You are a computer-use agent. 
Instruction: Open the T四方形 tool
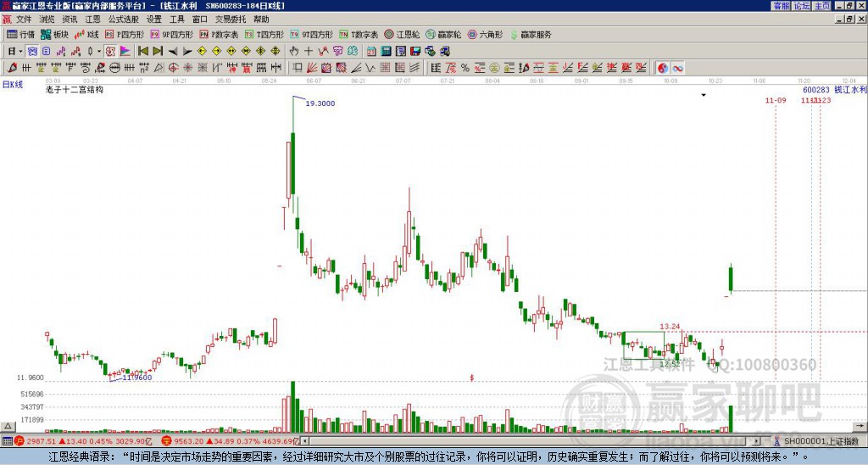tap(264, 34)
